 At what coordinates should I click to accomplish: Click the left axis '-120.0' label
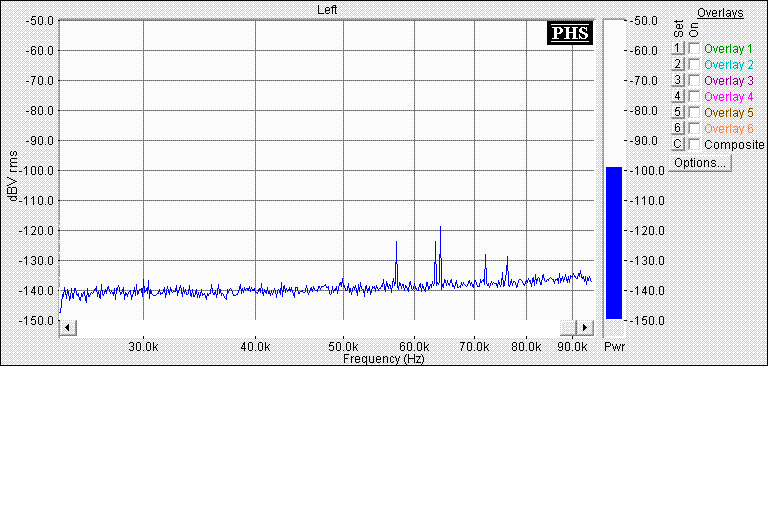point(36,230)
